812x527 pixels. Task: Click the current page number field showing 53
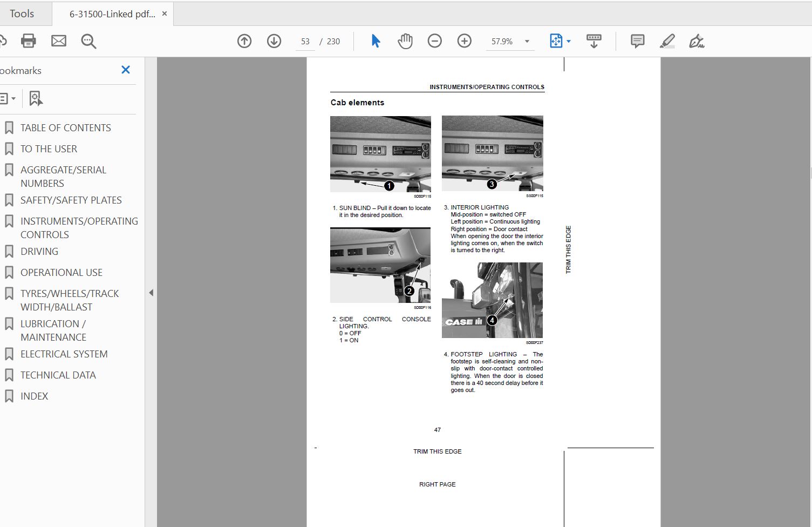(x=305, y=42)
